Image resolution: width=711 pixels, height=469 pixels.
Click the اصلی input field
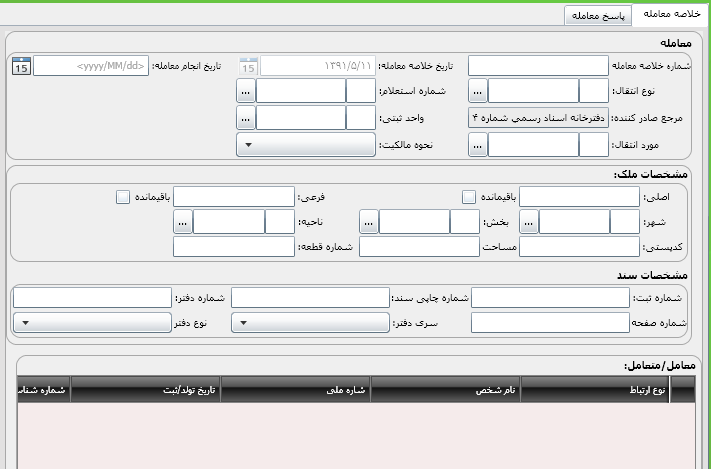click(x=579, y=197)
